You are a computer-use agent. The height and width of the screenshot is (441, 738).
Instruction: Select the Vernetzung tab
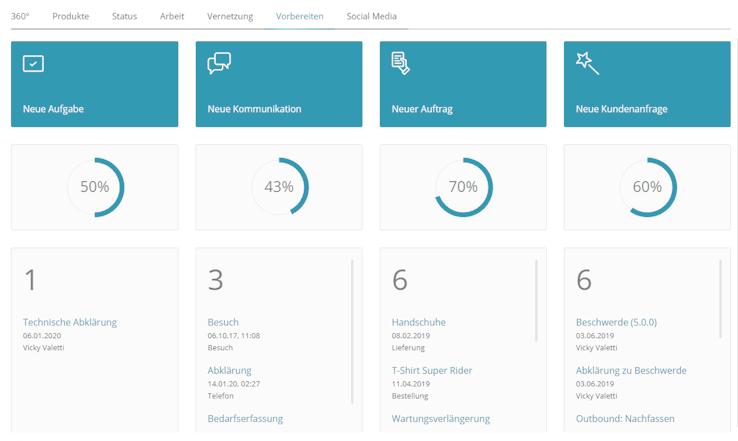tap(230, 16)
